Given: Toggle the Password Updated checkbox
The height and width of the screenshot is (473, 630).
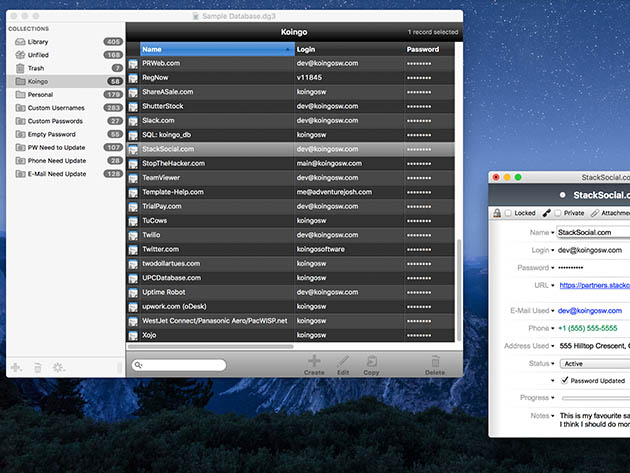Looking at the screenshot, I should pyautogui.click(x=565, y=380).
